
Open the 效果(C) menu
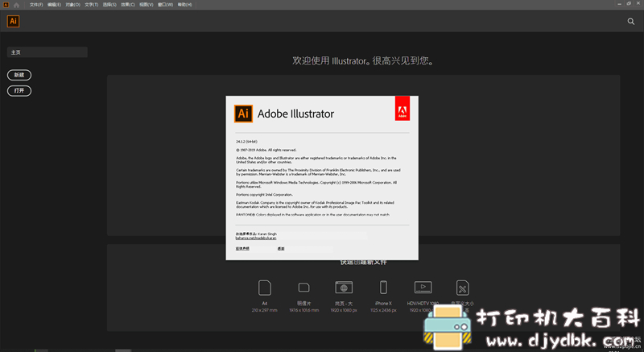(128, 5)
